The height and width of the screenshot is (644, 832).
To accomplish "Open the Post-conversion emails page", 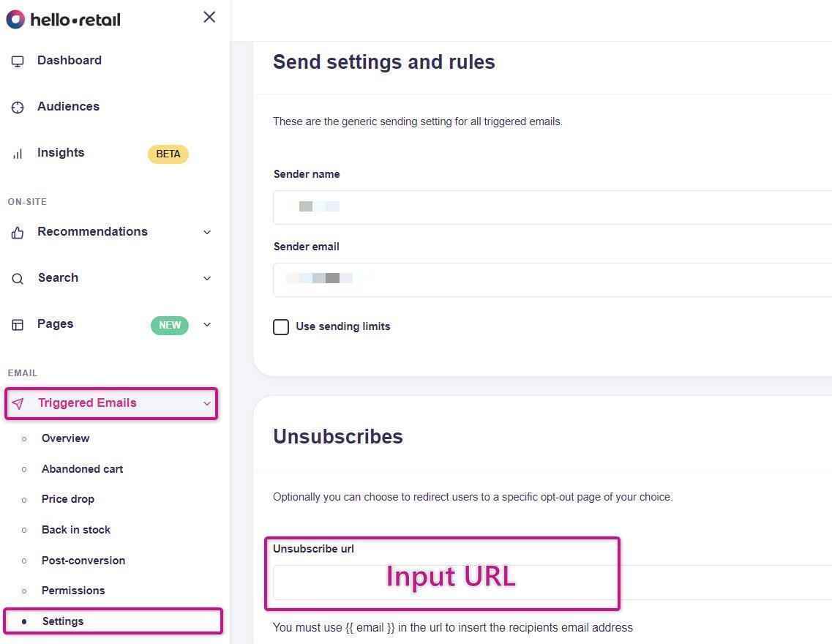I will coord(83,561).
